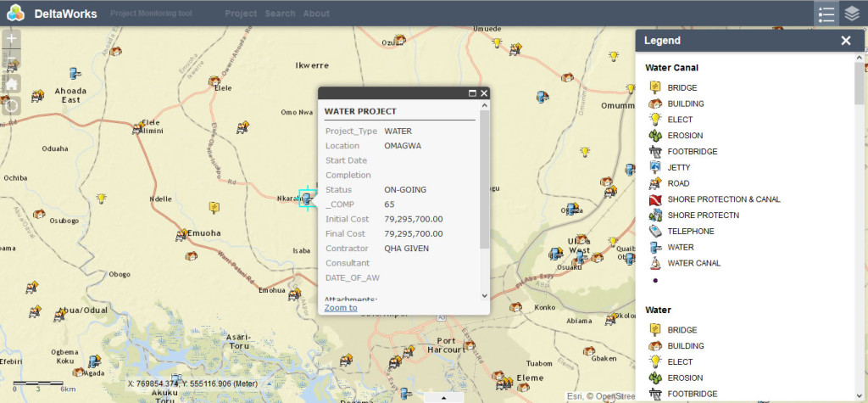This screenshot has width=868, height=403.
Task: Click the yellow bridge marker north of Emuoha
Action: (215, 207)
